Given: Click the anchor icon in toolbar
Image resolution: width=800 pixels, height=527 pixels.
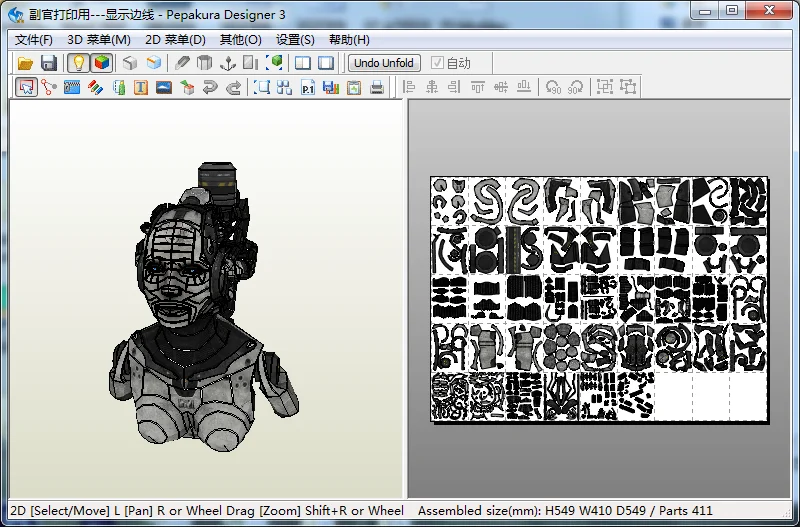Looking at the screenshot, I should tap(228, 63).
